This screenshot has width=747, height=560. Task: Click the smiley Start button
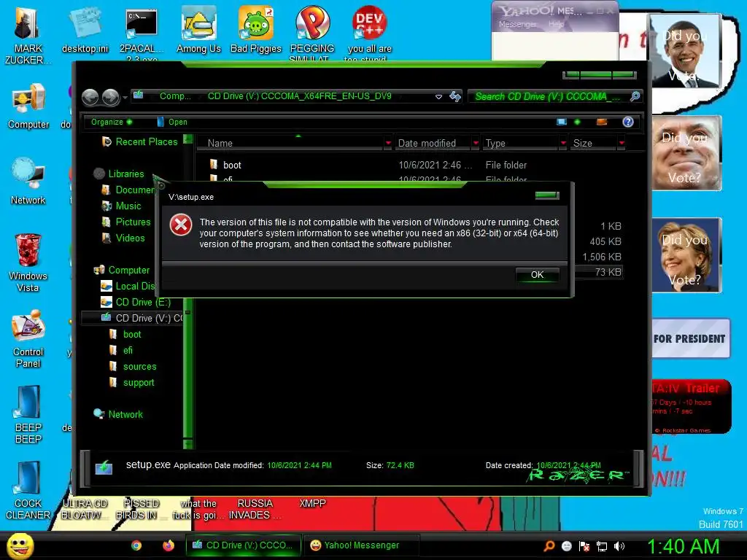[20, 545]
